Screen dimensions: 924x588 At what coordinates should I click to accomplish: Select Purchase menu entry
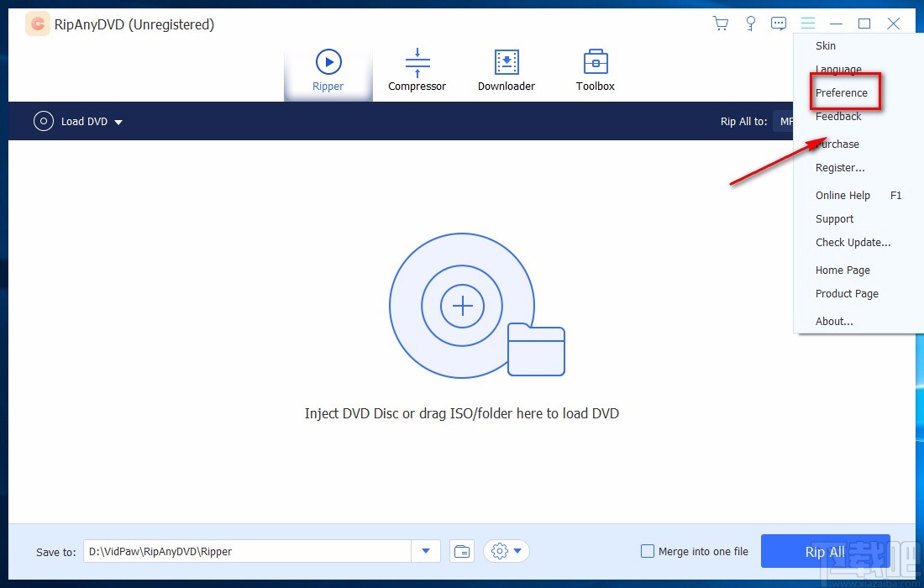coord(837,144)
